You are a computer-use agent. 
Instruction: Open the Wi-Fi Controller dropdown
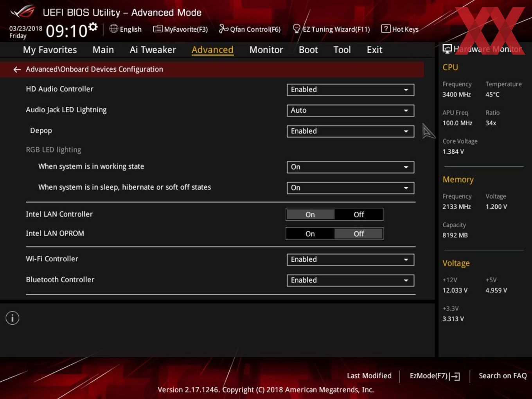click(x=350, y=259)
